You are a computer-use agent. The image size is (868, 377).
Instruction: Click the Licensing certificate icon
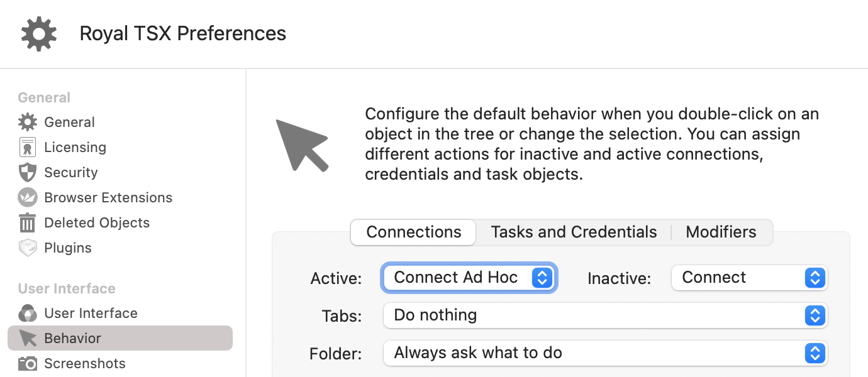pyautogui.click(x=27, y=147)
